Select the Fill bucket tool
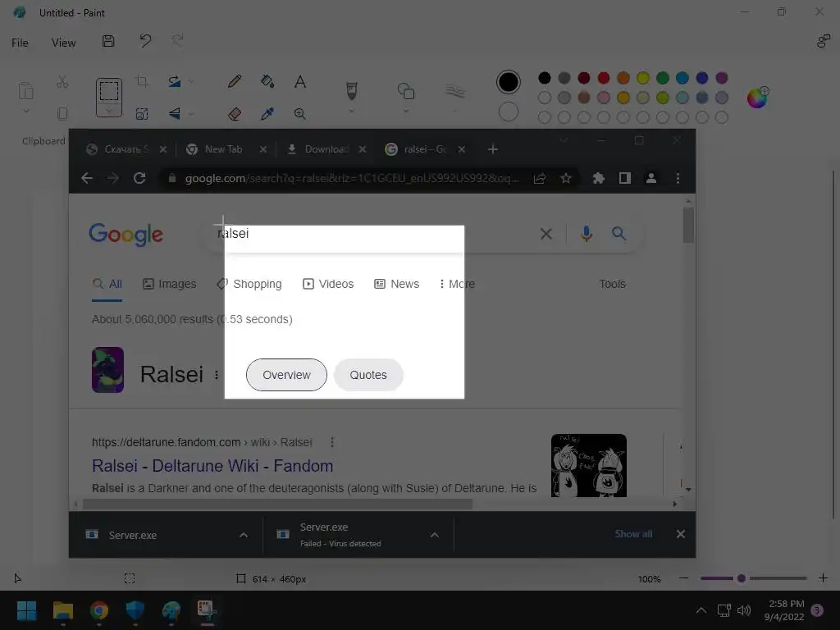The image size is (840, 630). point(267,81)
